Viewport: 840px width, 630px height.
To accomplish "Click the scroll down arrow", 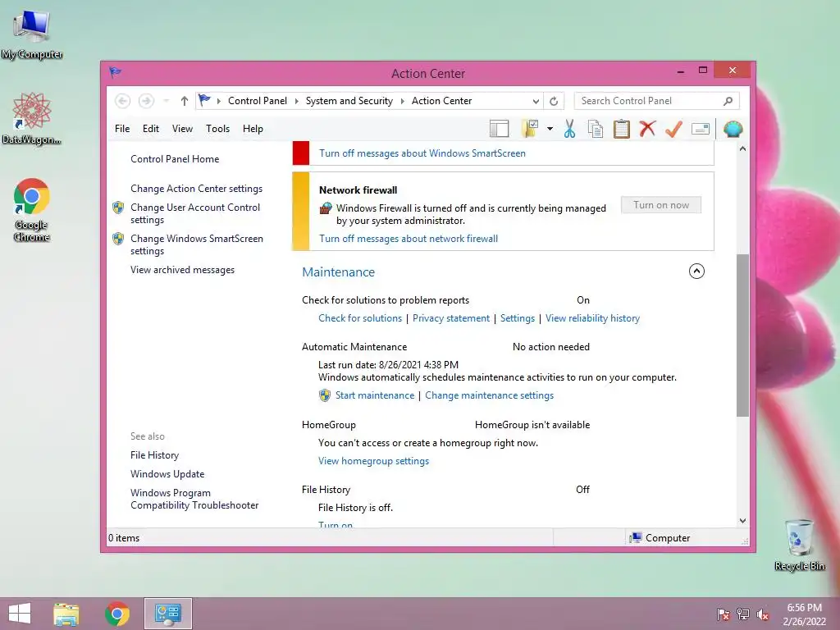I will pos(742,521).
